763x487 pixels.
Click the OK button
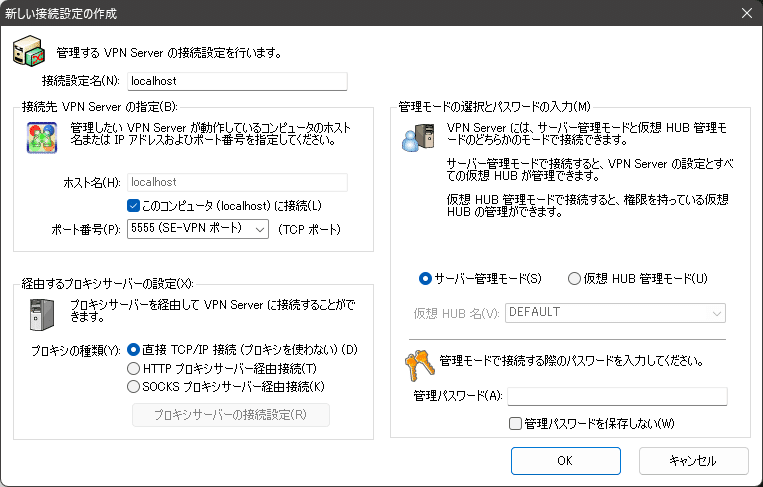[x=565, y=461]
